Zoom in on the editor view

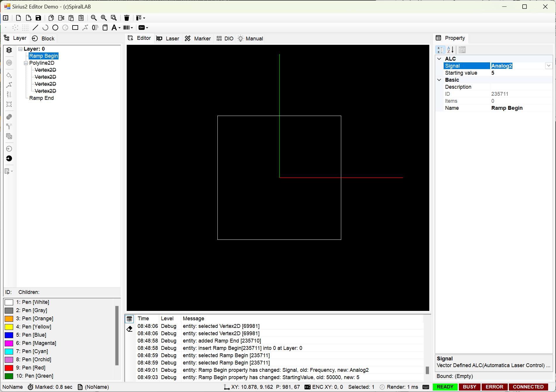tap(104, 18)
